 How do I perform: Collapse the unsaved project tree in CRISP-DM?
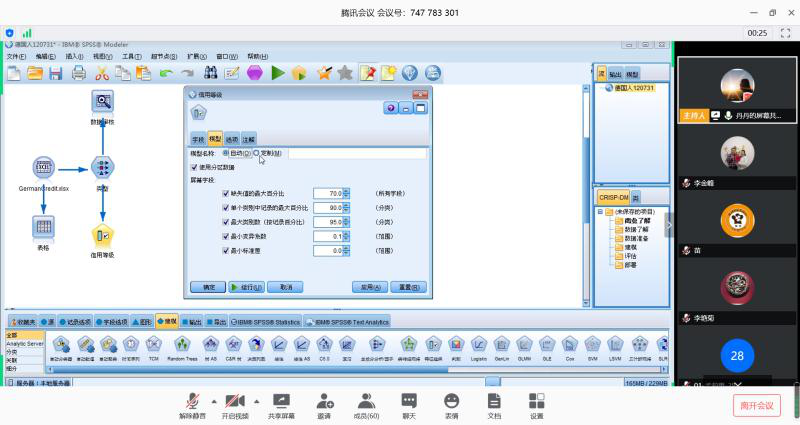pyautogui.click(x=601, y=212)
